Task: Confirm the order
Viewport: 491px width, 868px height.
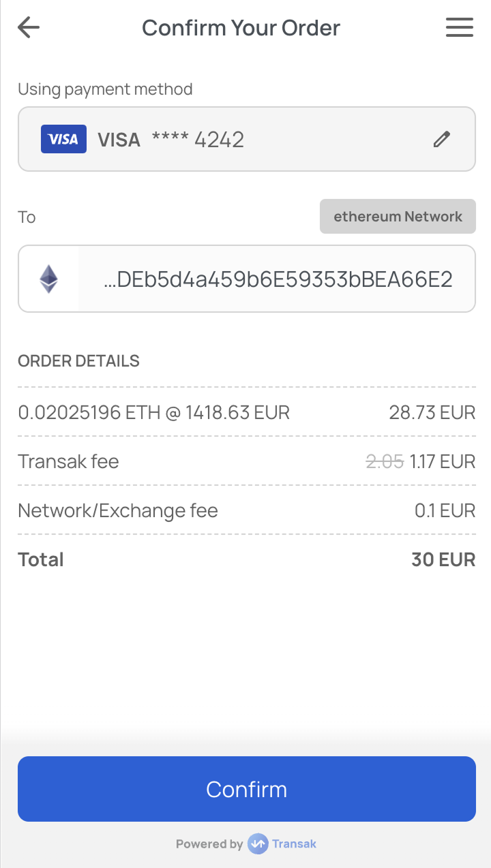Action: pos(246,789)
